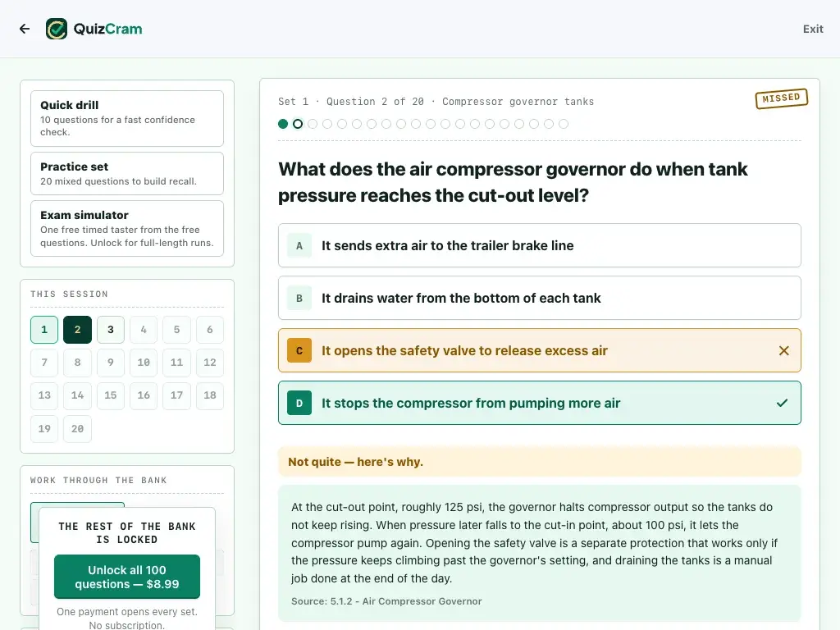Click the source reference 5.1.2 Air Compressor Governor

[386, 601]
